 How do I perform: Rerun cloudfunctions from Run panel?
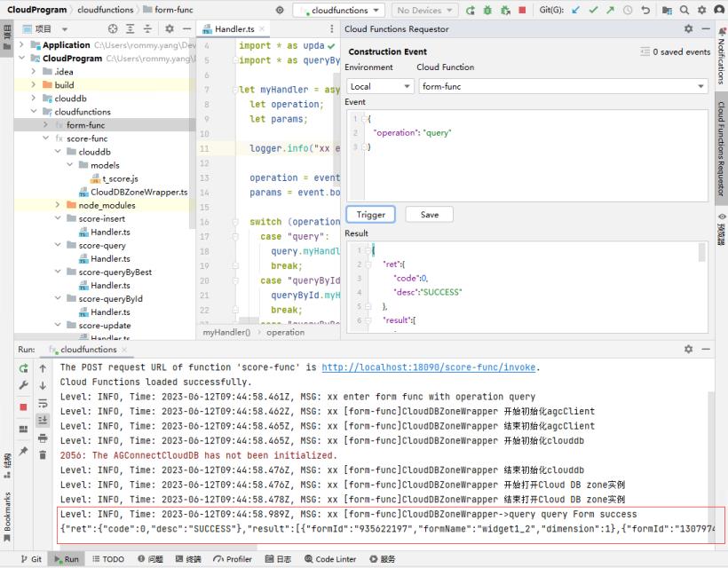click(24, 367)
